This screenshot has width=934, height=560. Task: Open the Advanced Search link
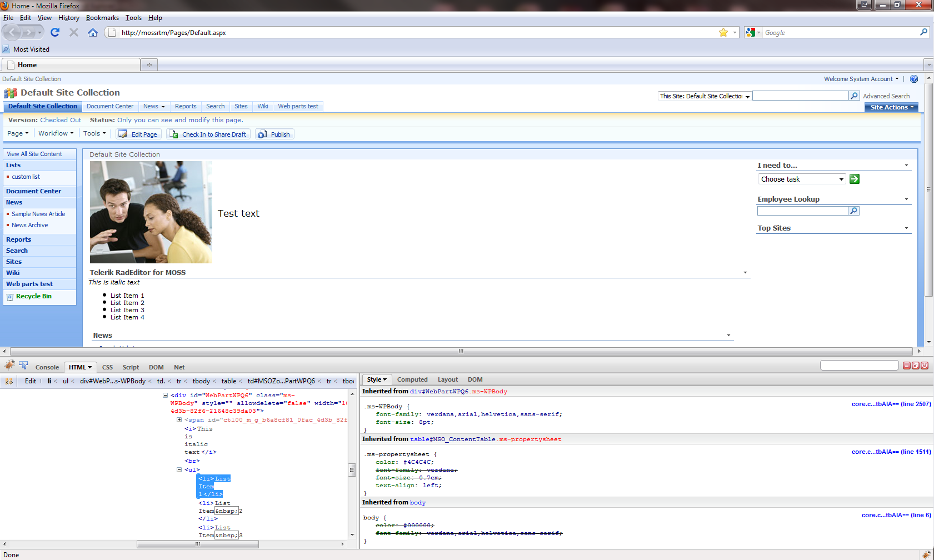tap(886, 96)
